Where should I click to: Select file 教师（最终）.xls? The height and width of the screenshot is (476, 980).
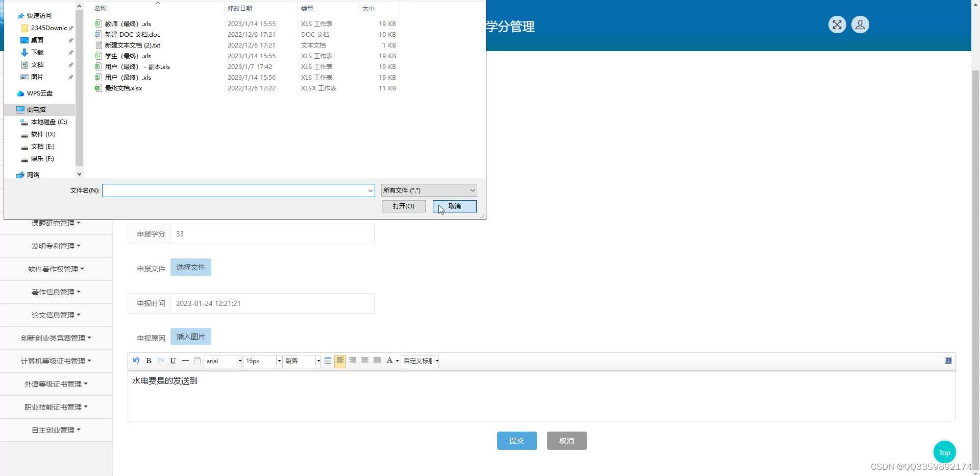(x=128, y=24)
